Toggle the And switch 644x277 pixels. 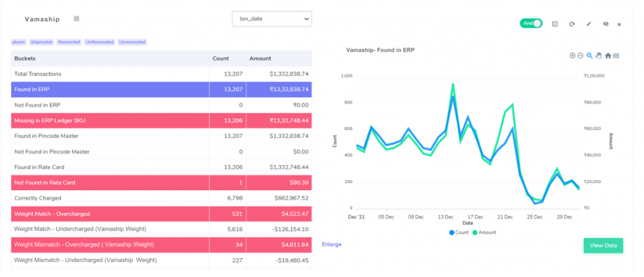[531, 23]
